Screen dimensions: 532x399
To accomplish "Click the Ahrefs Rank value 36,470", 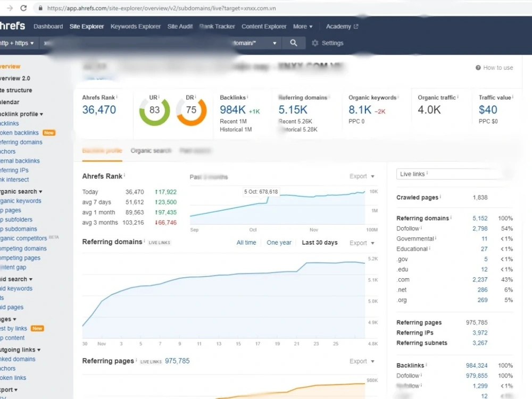I will (99, 110).
